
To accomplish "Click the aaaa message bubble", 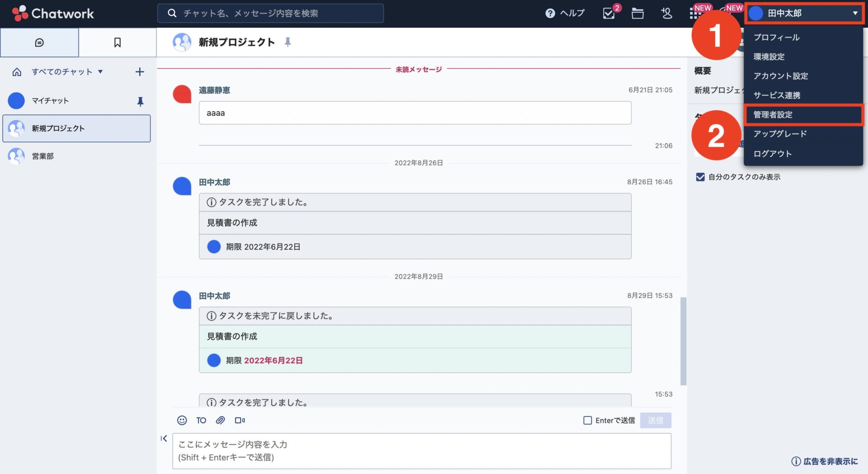I will pyautogui.click(x=415, y=113).
